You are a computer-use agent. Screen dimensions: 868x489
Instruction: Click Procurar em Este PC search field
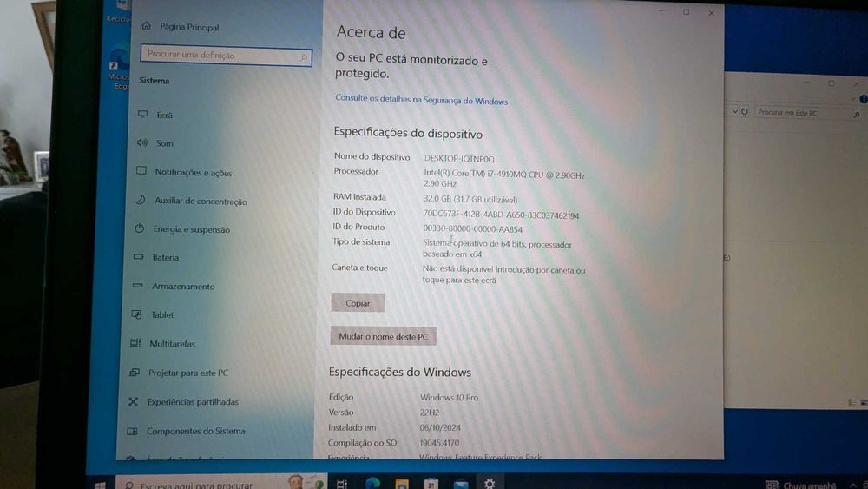pyautogui.click(x=808, y=112)
